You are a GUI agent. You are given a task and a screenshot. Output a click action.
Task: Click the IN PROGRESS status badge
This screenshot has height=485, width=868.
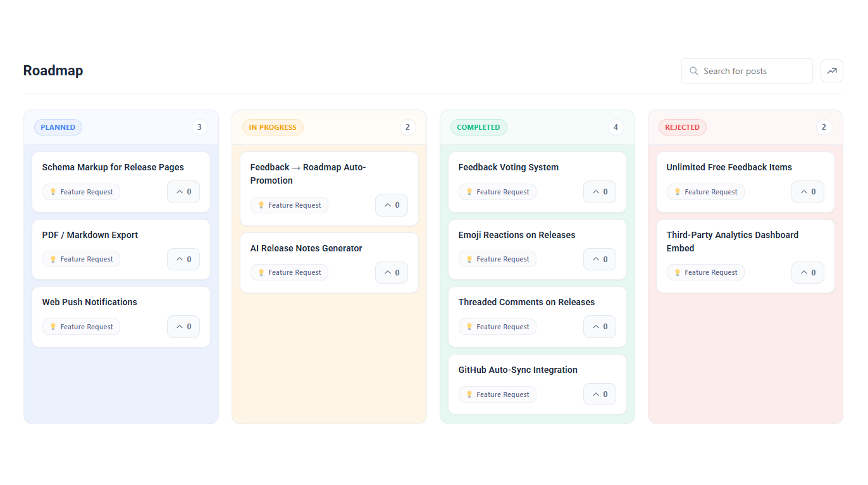pos(273,127)
